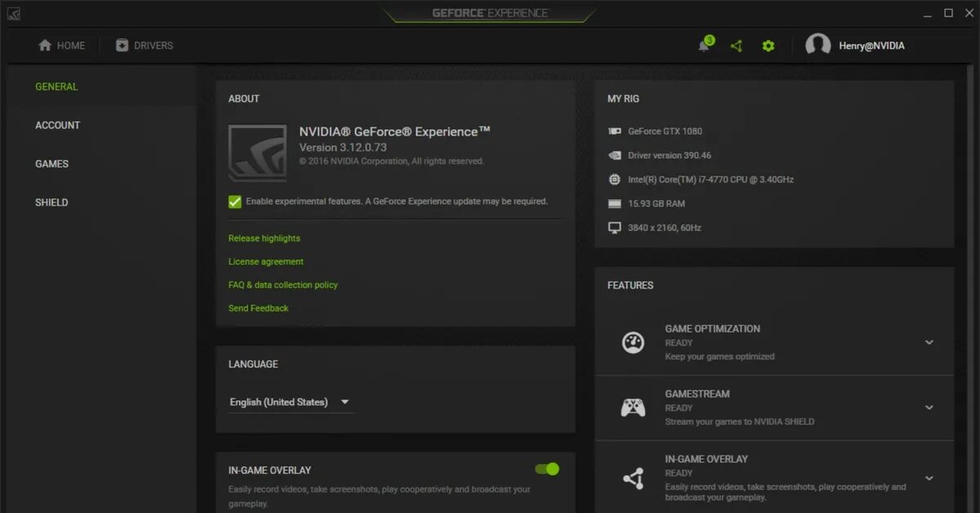Select Shield in the settings sidebar
The height and width of the screenshot is (513, 980).
(x=51, y=202)
